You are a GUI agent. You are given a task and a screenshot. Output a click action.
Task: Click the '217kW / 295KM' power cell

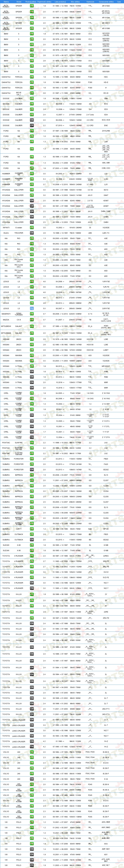click(x=75, y=115)
